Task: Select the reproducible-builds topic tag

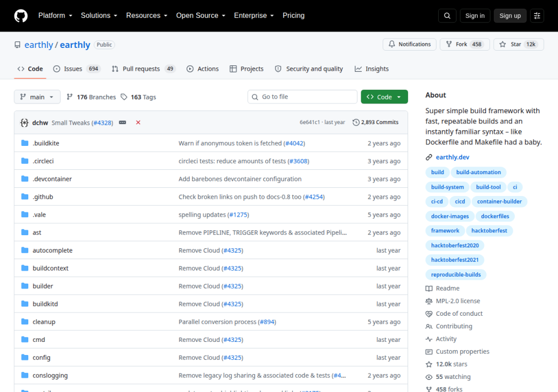Action: [456, 274]
